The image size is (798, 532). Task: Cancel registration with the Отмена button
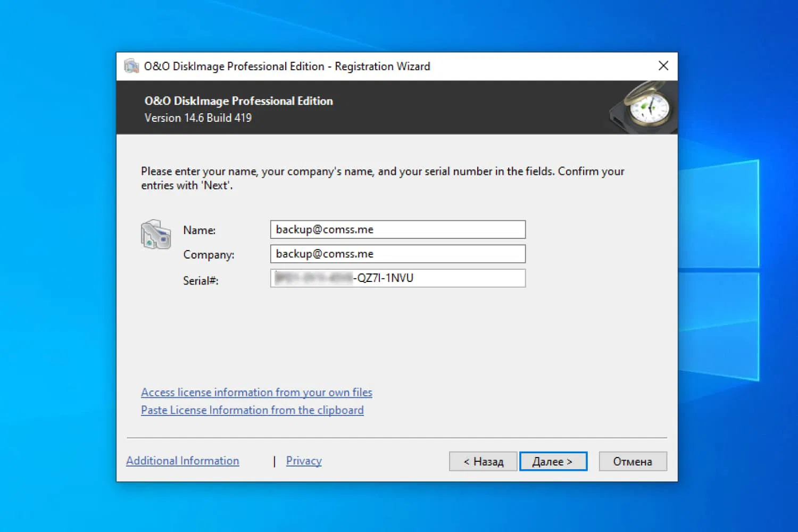tap(633, 461)
